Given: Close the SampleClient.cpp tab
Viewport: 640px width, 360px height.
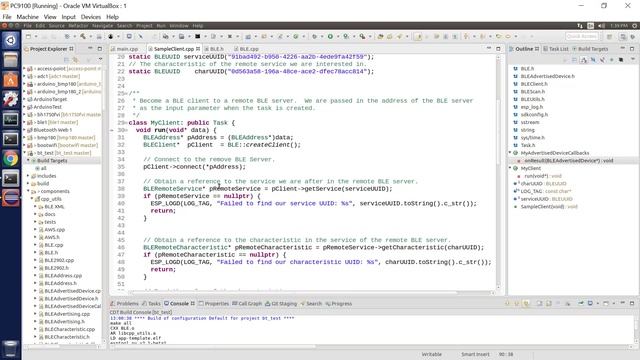Looking at the screenshot, I should 198,49.
